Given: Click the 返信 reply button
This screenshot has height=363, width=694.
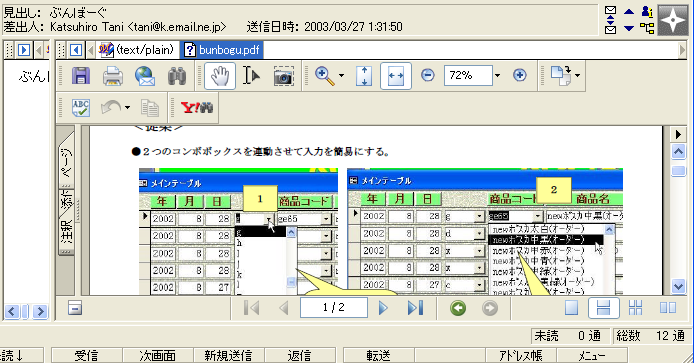Looking at the screenshot, I should click(299, 355).
